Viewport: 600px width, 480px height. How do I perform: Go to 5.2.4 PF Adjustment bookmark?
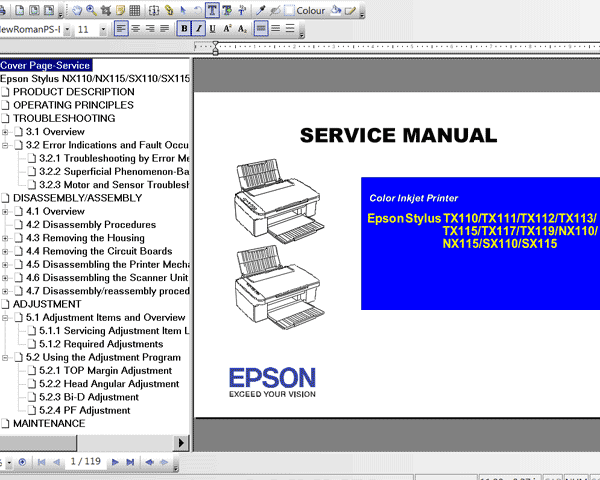[x=85, y=410]
